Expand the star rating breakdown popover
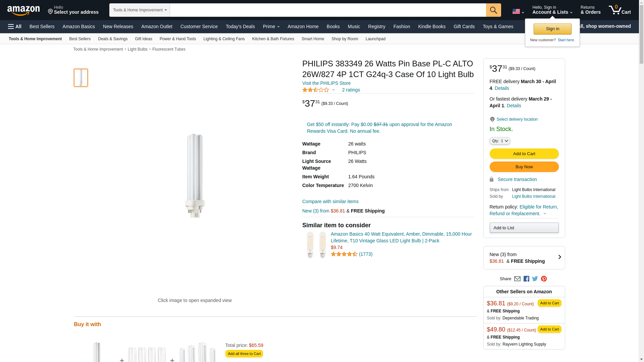Image resolution: width=644 pixels, height=362 pixels. [333, 90]
